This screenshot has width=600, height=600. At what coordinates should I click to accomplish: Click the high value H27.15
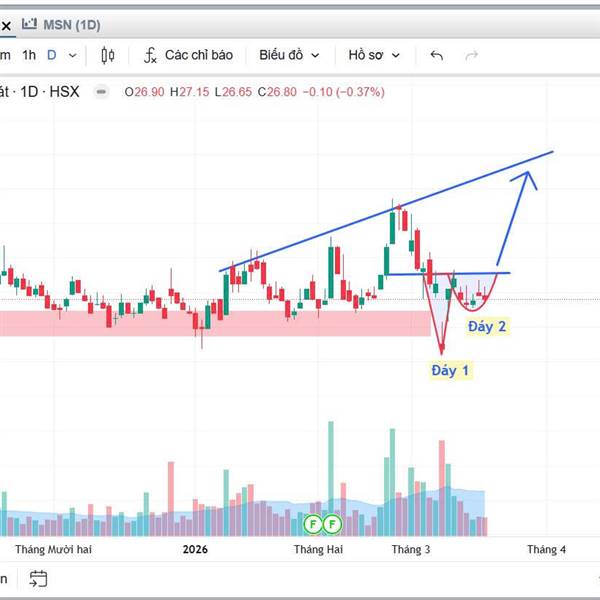189,92
